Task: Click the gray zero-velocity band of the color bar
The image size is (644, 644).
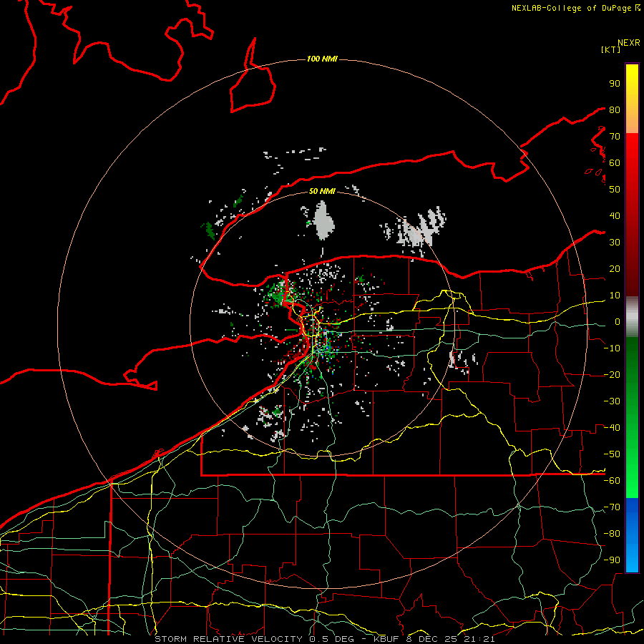Action: pyautogui.click(x=632, y=317)
